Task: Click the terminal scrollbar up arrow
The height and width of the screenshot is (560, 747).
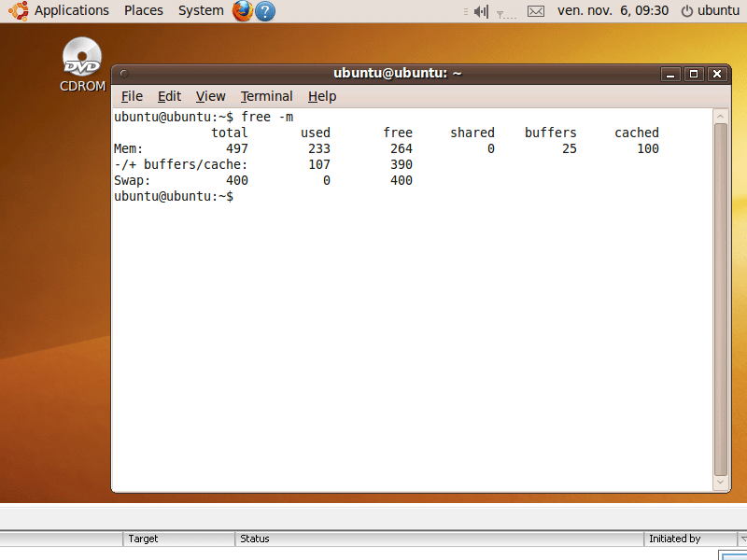Action: (720, 116)
